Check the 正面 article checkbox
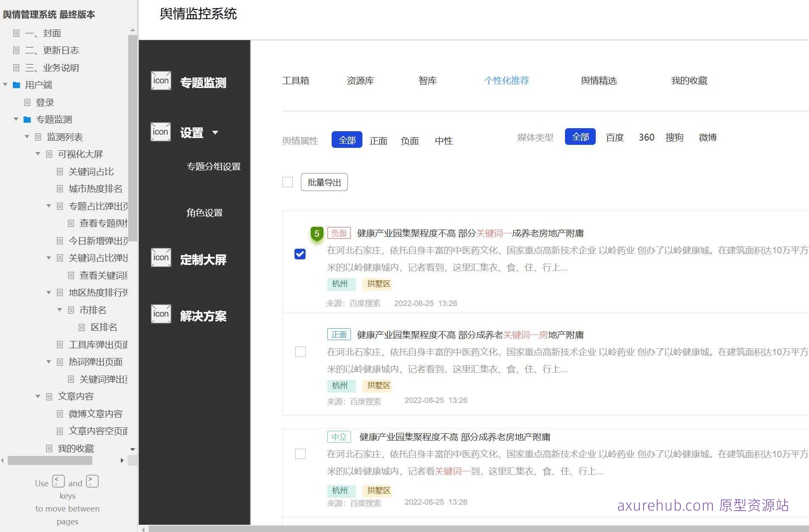 300,352
